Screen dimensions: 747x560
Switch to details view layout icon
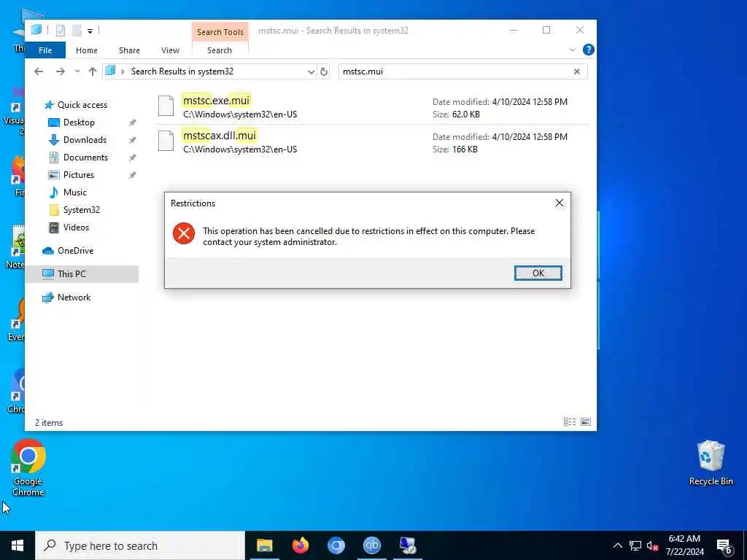tap(569, 422)
